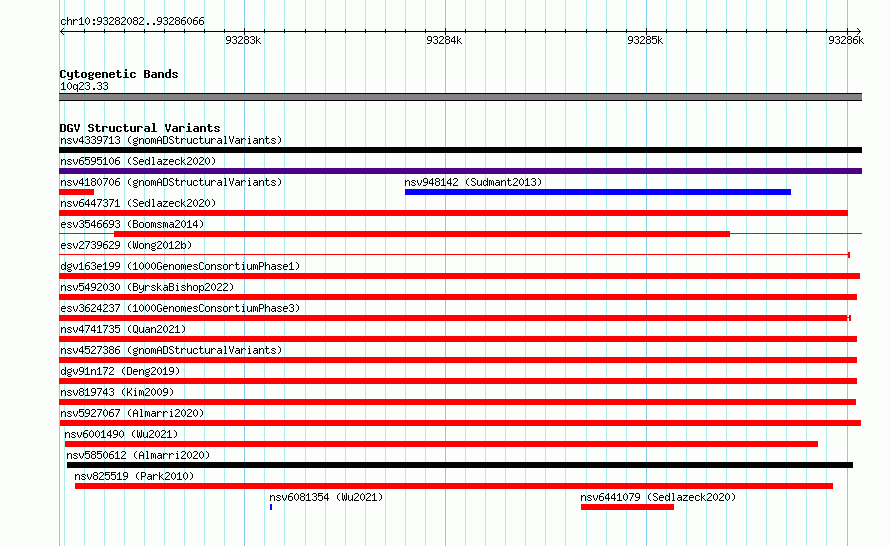The image size is (890, 546).
Task: Click the nsv5927067 (Almarri2020) label
Action: click(x=132, y=413)
